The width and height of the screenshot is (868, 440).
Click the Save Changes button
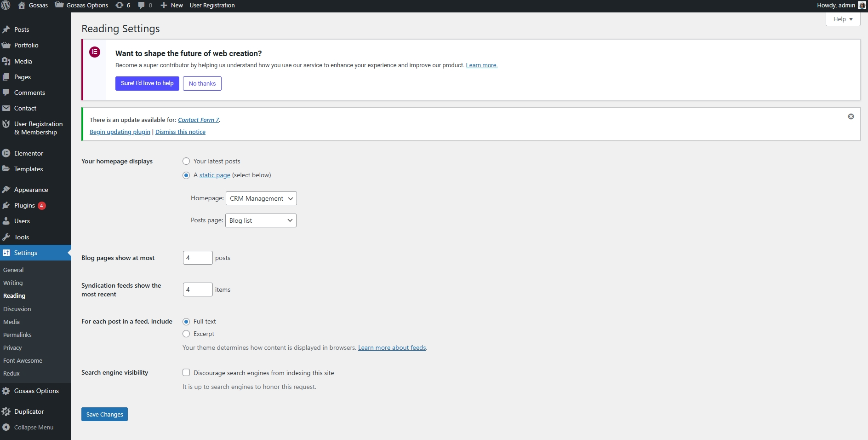pyautogui.click(x=104, y=414)
